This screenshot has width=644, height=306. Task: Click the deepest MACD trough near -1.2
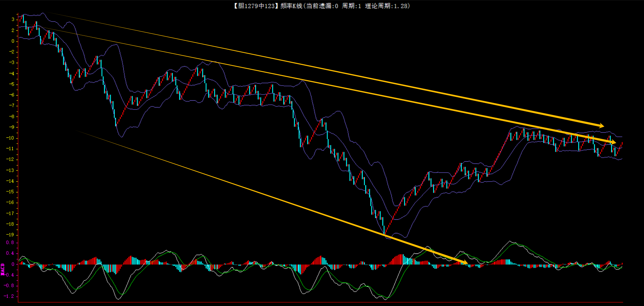pos(386,299)
